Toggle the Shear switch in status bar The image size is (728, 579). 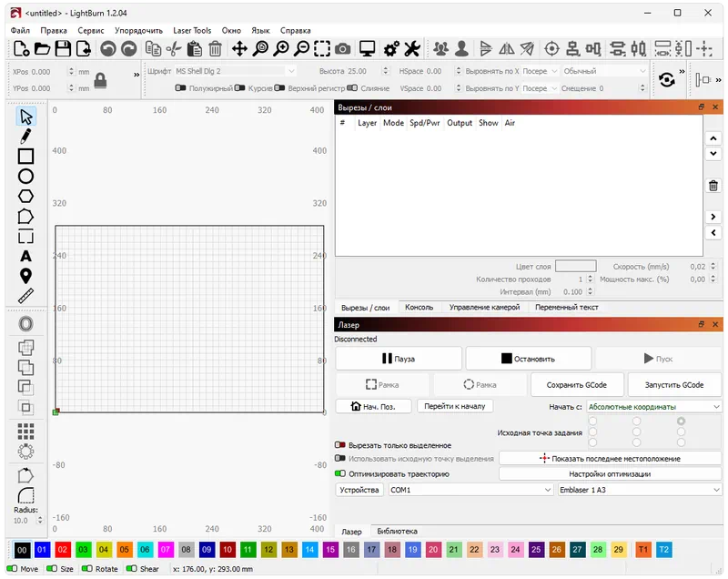point(131,568)
